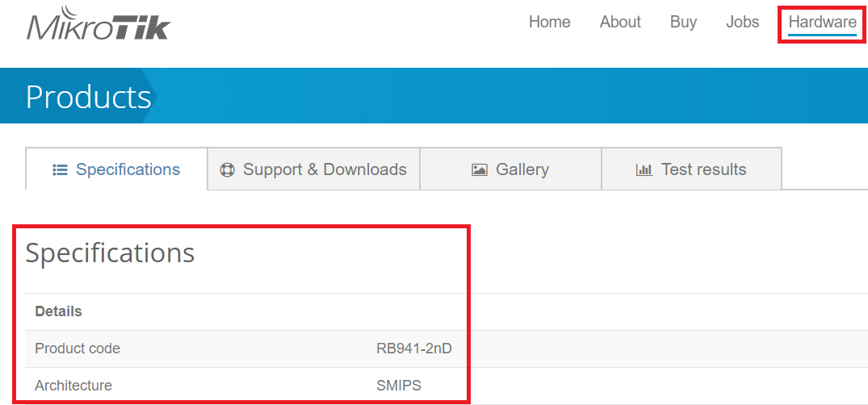Open the Support & Downloads tab
This screenshot has width=868, height=405.
pyautogui.click(x=313, y=169)
